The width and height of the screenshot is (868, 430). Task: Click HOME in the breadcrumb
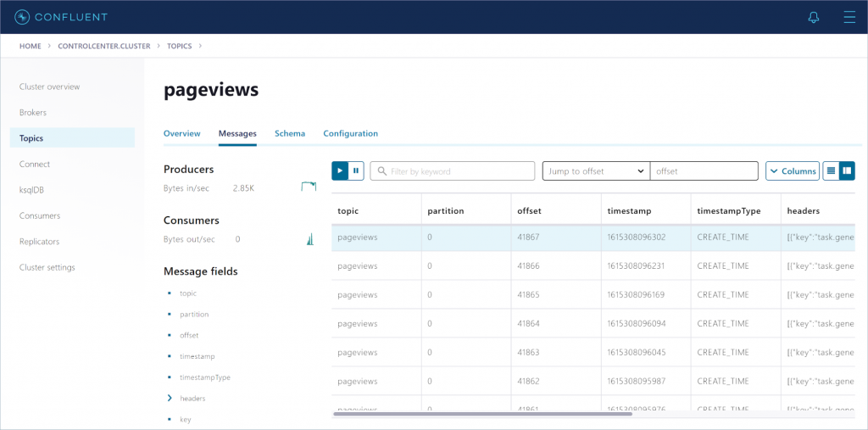pos(30,46)
